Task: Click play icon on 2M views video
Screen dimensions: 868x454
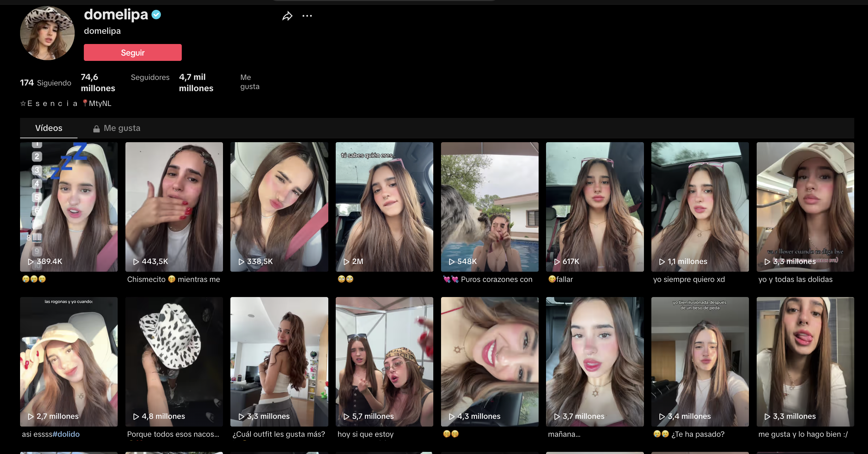Action: coord(347,261)
